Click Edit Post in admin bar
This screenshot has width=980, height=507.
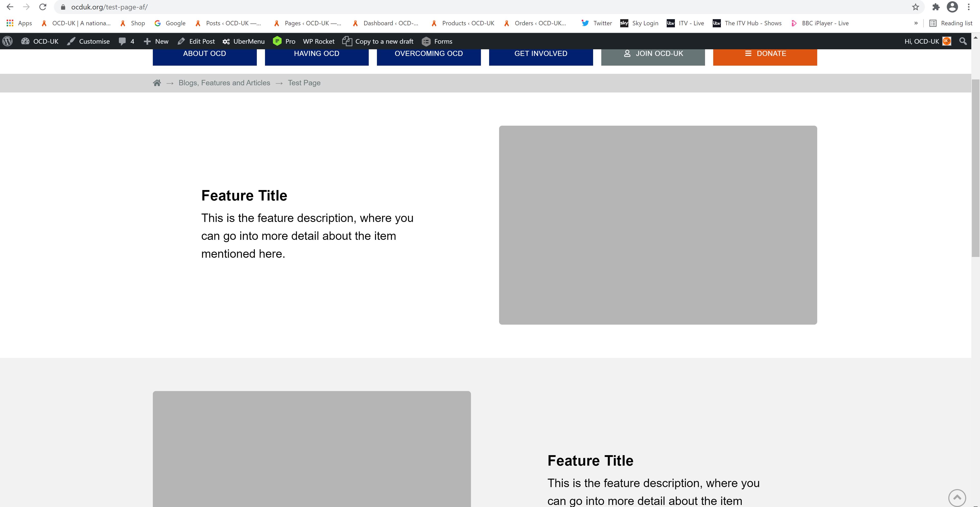tap(196, 41)
